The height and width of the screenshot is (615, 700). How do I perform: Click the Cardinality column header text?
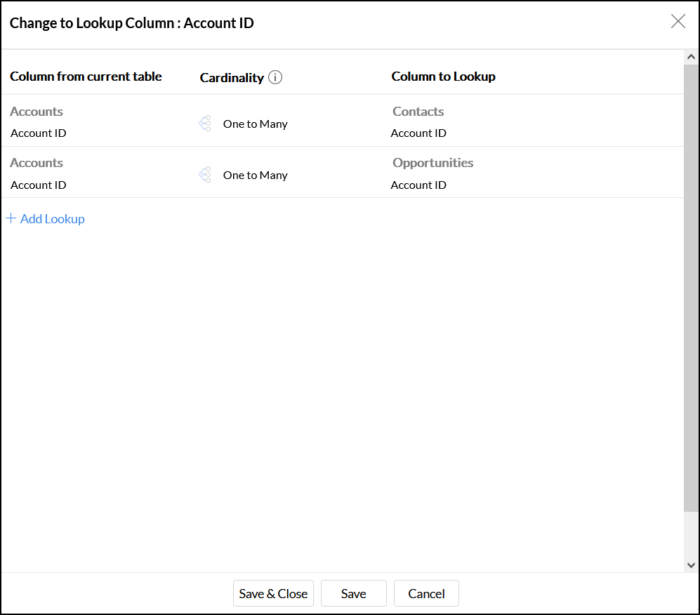pos(232,78)
